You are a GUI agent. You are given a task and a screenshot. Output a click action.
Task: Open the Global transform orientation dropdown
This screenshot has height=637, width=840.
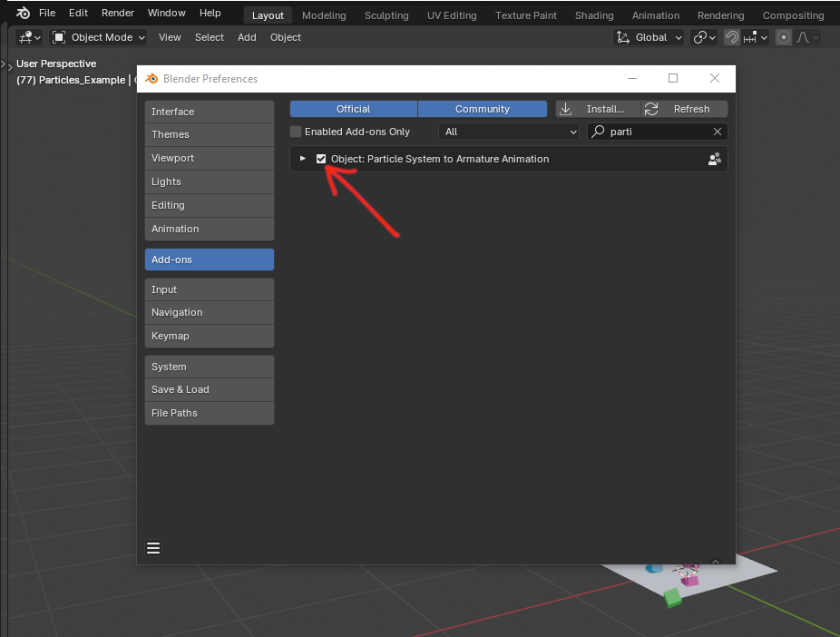coord(650,37)
